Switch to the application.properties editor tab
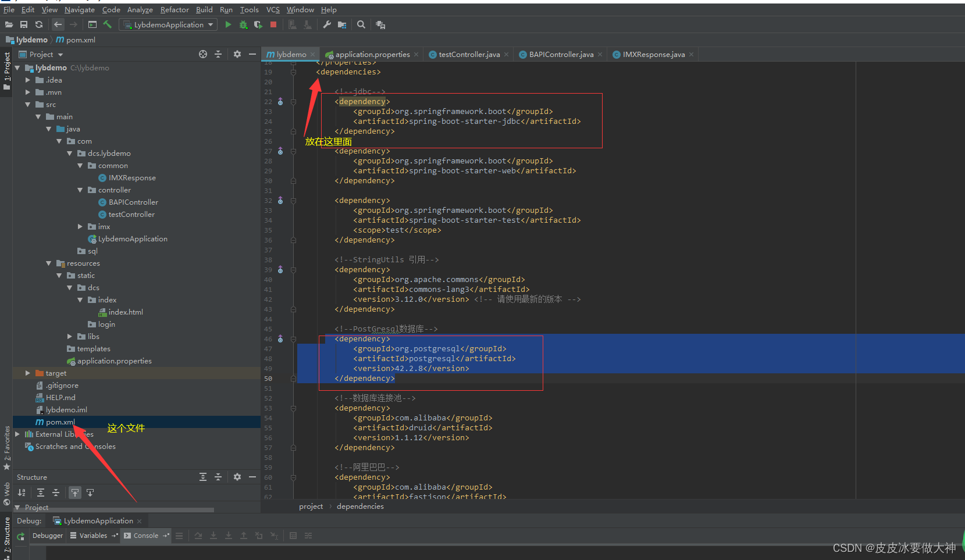Image resolution: width=965 pixels, height=560 pixels. (x=371, y=54)
